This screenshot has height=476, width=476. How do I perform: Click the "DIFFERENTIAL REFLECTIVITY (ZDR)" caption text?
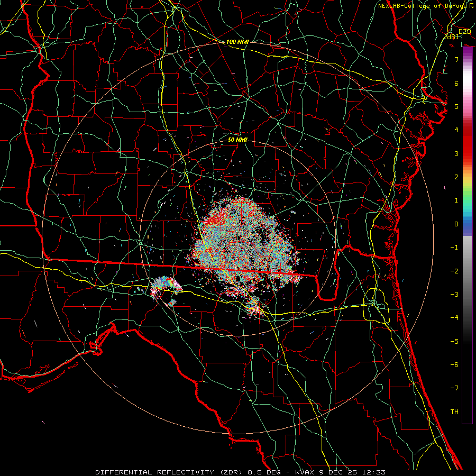pyautogui.click(x=169, y=472)
